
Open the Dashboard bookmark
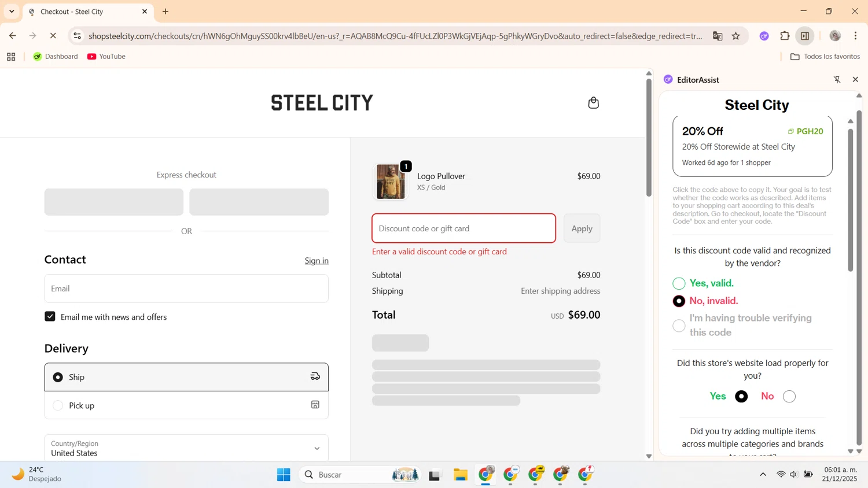pyautogui.click(x=56, y=57)
